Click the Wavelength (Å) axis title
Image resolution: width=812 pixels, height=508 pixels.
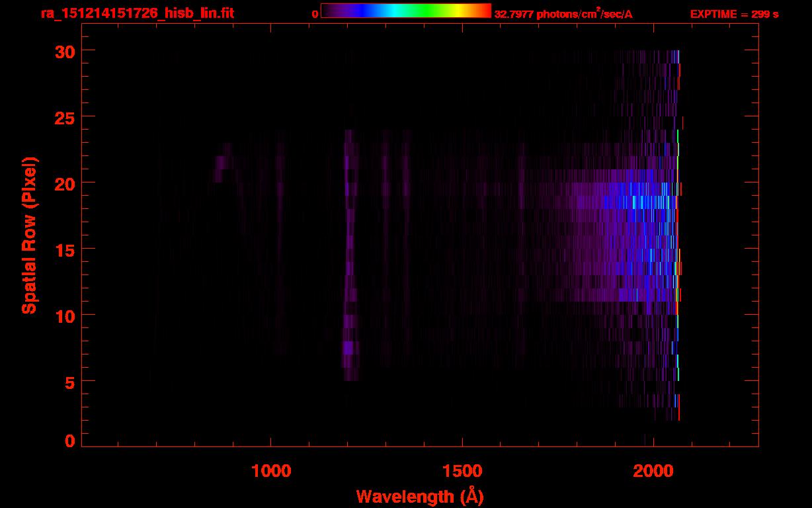(419, 496)
